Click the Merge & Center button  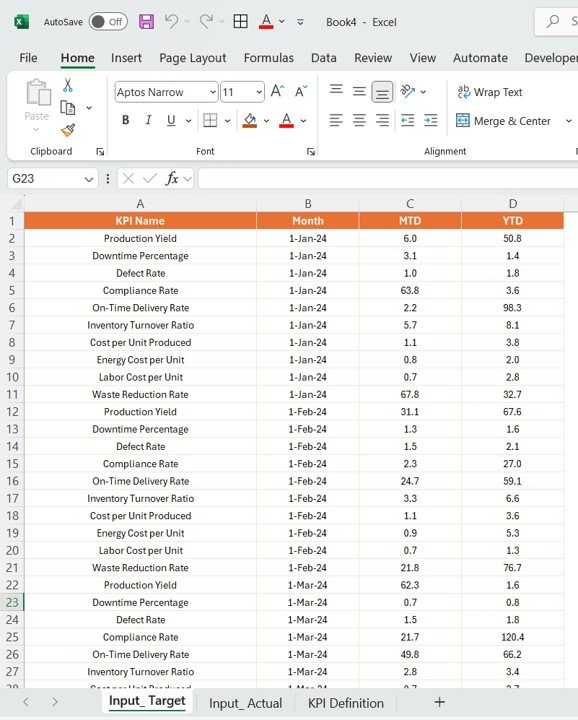point(503,121)
